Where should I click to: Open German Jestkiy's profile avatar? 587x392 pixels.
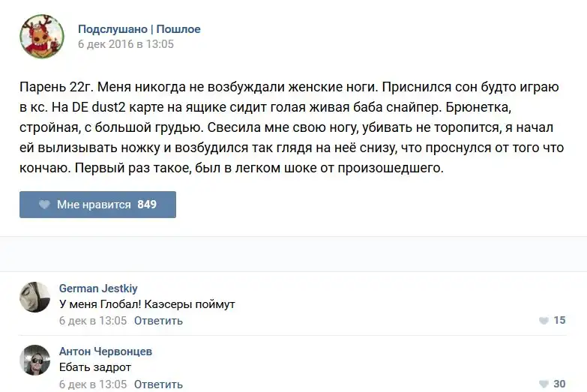pyautogui.click(x=34, y=297)
